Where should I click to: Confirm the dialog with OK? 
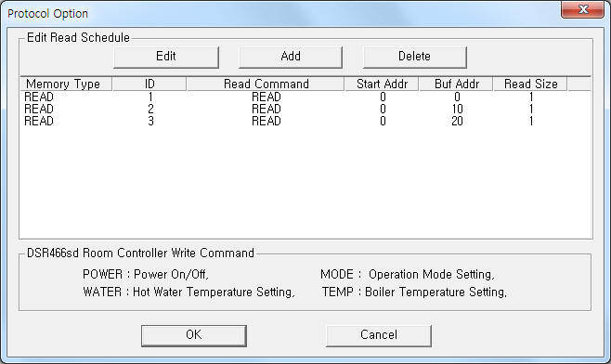click(194, 335)
